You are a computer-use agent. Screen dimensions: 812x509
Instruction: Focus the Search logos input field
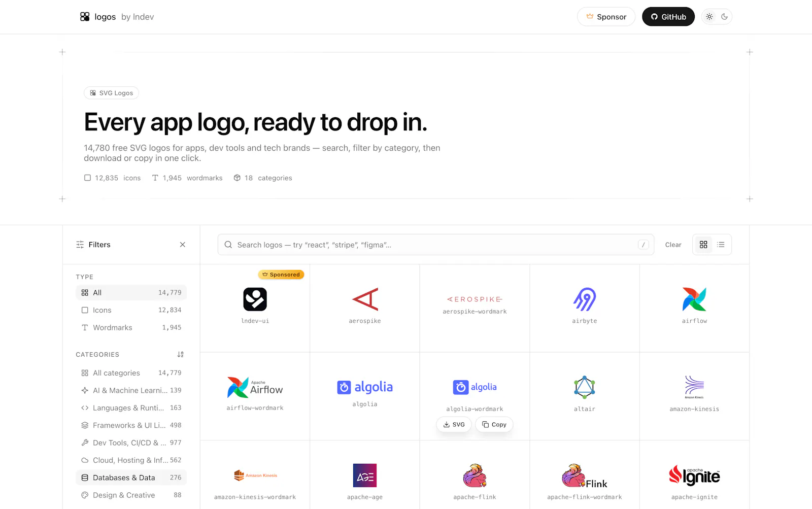tap(436, 245)
